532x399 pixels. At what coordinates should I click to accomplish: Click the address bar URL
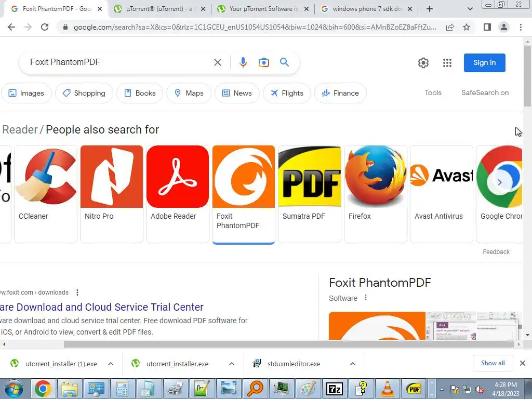pos(255,27)
